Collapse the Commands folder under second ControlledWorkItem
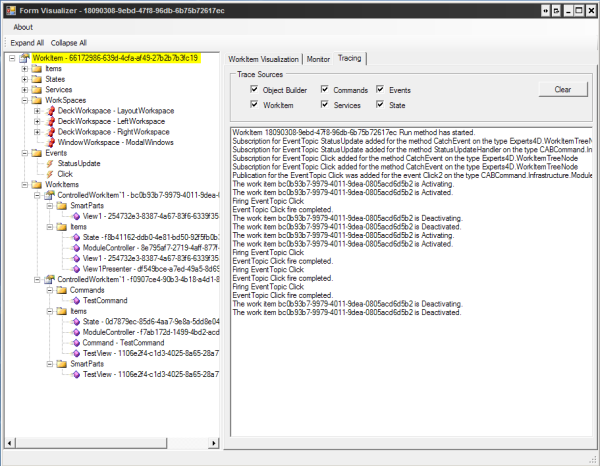600x466 pixels. [50, 290]
